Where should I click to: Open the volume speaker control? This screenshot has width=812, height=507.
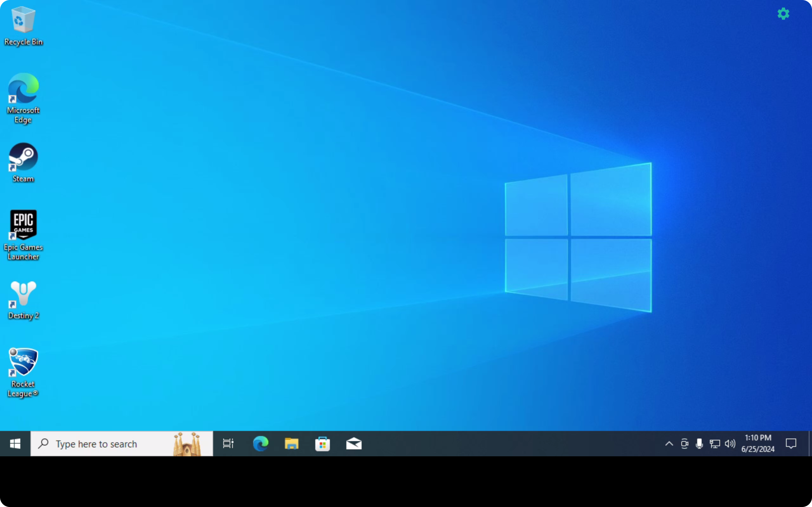coord(730,444)
